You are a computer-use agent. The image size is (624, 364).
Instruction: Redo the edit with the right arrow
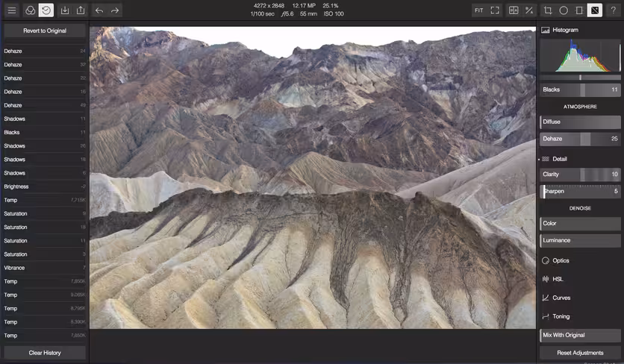pyautogui.click(x=115, y=10)
